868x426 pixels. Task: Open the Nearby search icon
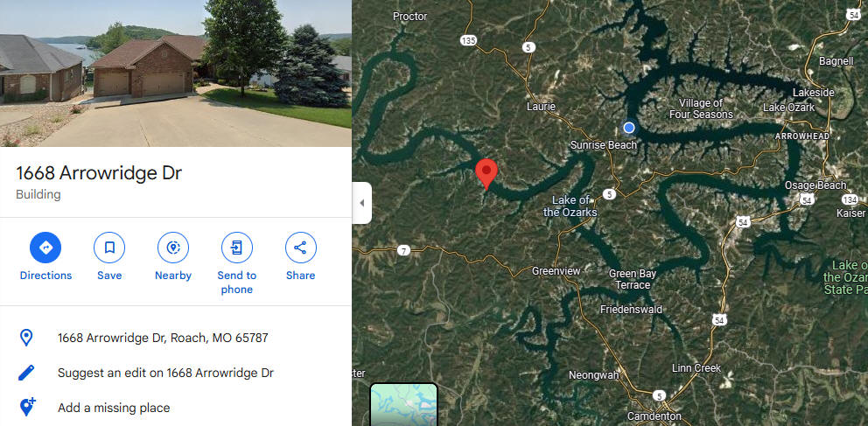click(173, 248)
